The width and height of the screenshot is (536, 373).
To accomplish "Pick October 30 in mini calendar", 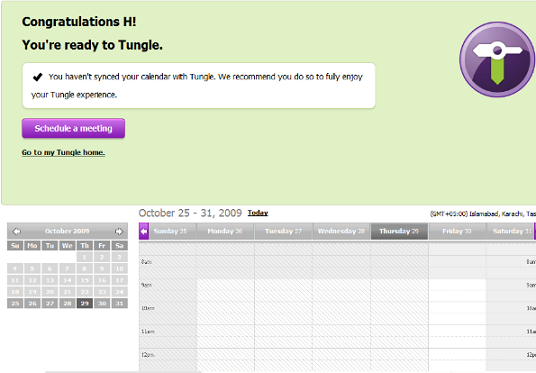I will (102, 303).
